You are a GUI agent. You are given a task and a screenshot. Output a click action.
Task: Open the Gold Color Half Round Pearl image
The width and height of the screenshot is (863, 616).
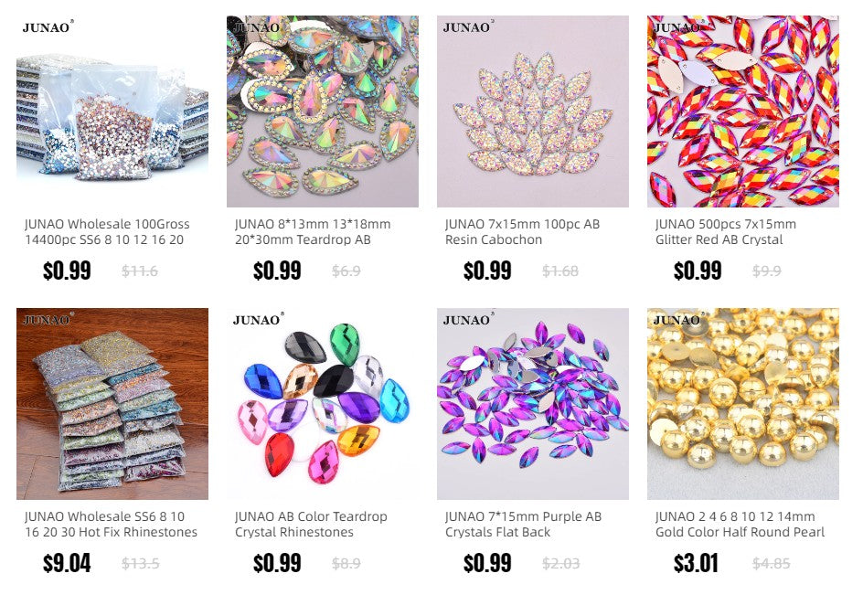743,404
